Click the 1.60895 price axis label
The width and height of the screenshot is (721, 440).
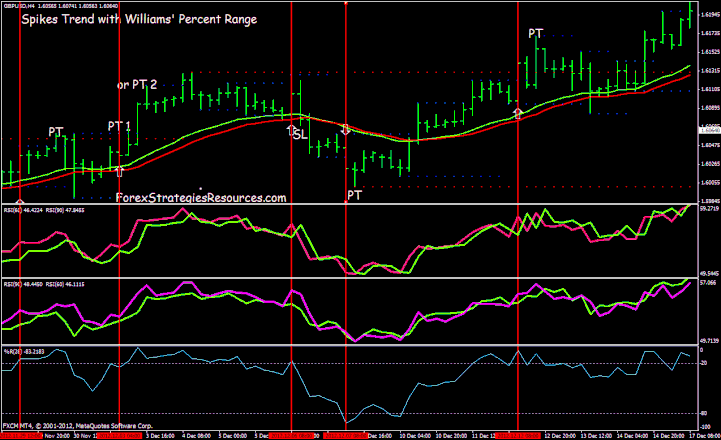(x=710, y=108)
